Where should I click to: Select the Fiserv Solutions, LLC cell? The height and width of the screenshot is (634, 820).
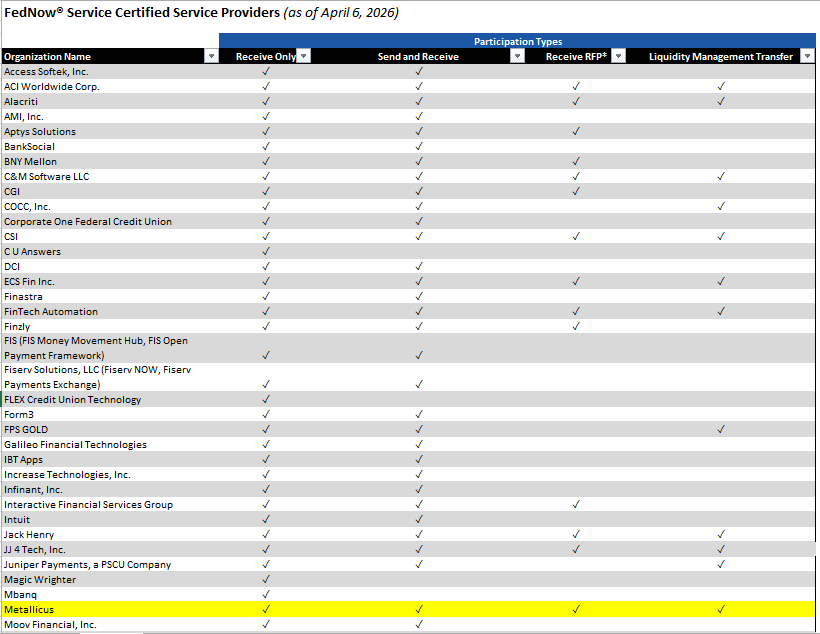pos(110,377)
